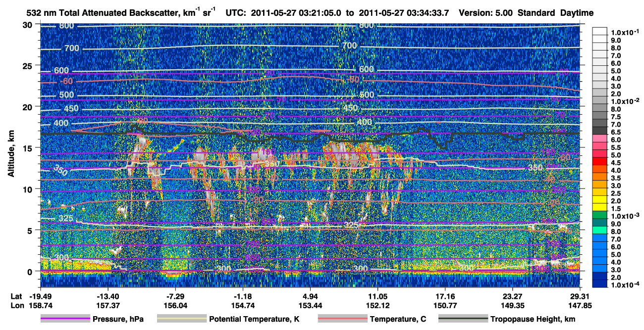The width and height of the screenshot is (644, 330).
Task: Click the magenta Pressure legend line sample
Action: click(65, 319)
